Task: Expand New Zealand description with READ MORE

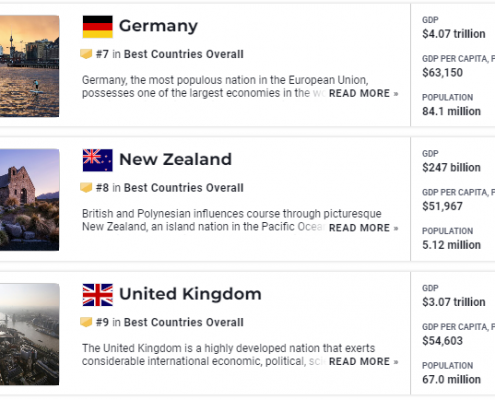Action: pos(363,228)
